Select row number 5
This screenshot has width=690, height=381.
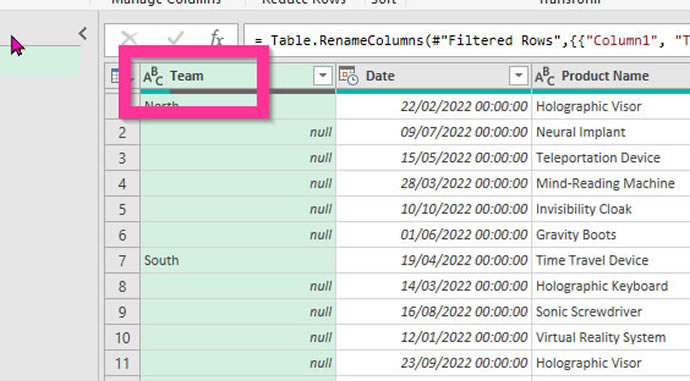click(x=122, y=209)
